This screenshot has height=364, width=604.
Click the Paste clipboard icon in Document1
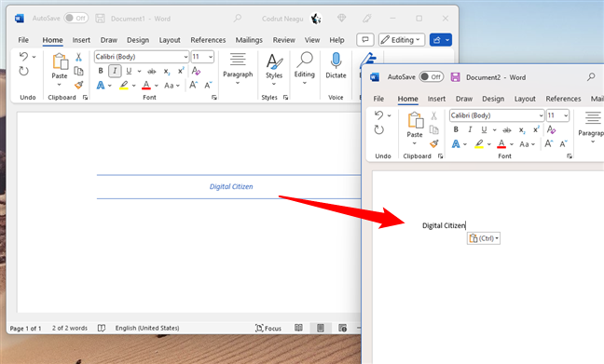(x=60, y=61)
